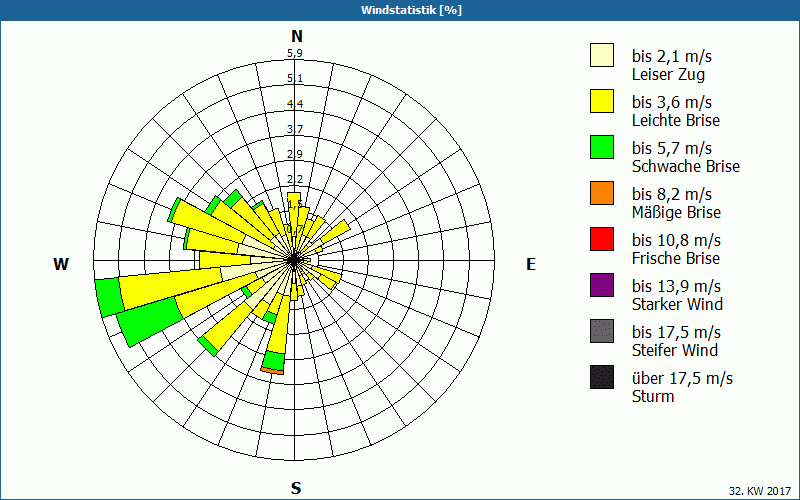Click the orange tip of the south wind bar

(x=272, y=371)
